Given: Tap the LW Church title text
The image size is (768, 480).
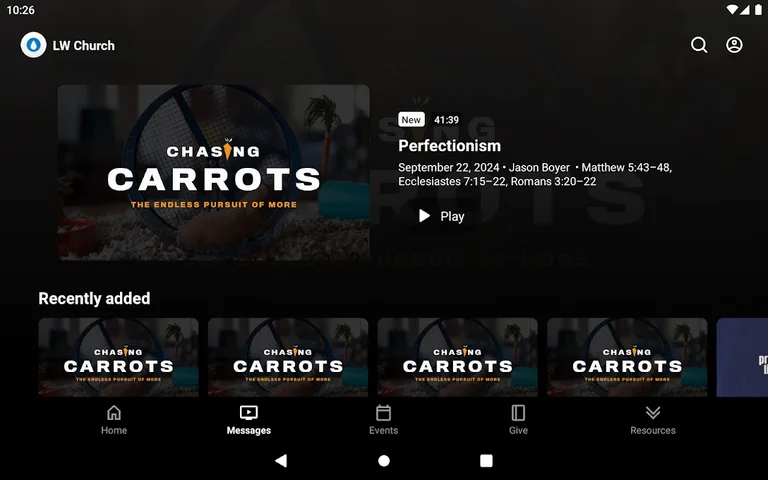Looking at the screenshot, I should [x=83, y=45].
